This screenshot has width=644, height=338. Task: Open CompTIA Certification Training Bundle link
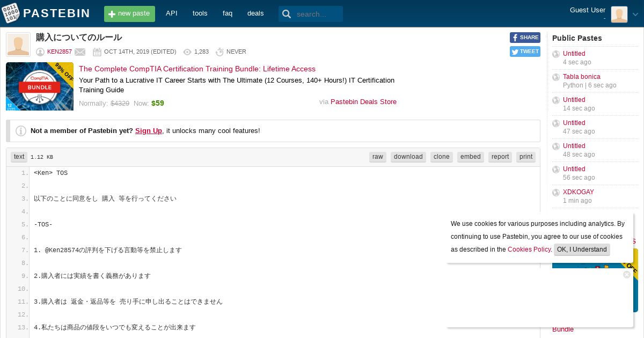tap(197, 69)
